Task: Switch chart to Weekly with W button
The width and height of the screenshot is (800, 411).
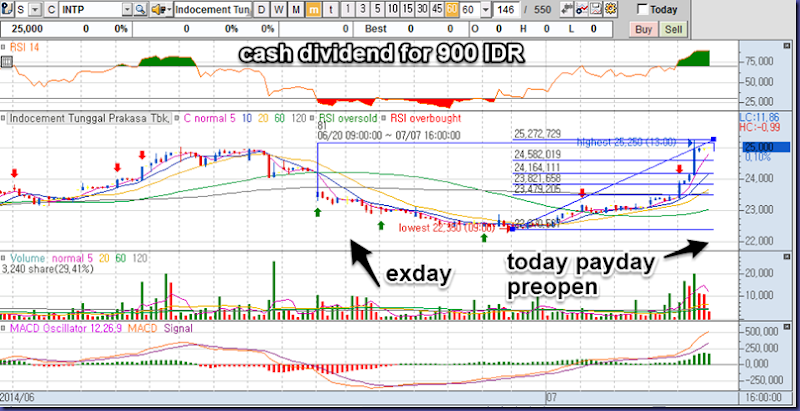Action: coord(278,9)
